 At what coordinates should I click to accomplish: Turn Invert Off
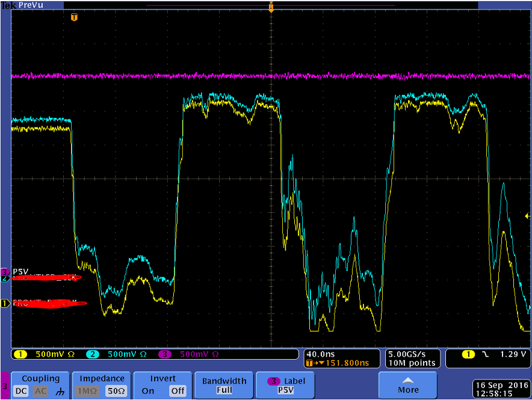tap(178, 391)
